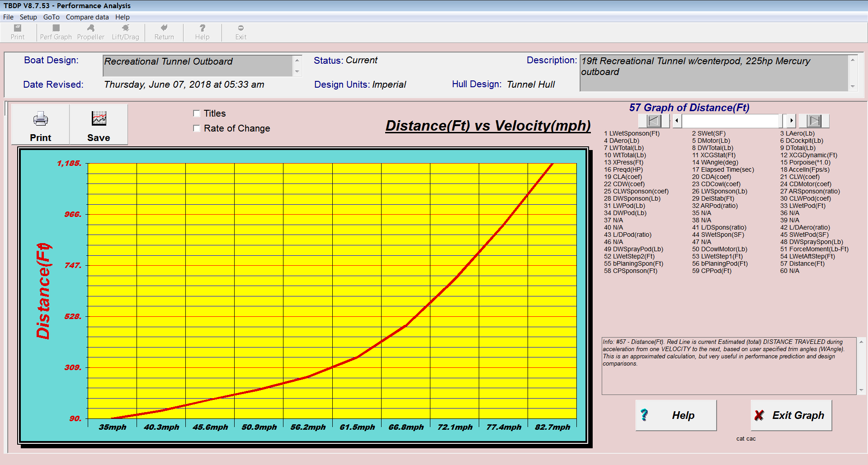Click the '82.7mph' x-axis label

coord(552,427)
